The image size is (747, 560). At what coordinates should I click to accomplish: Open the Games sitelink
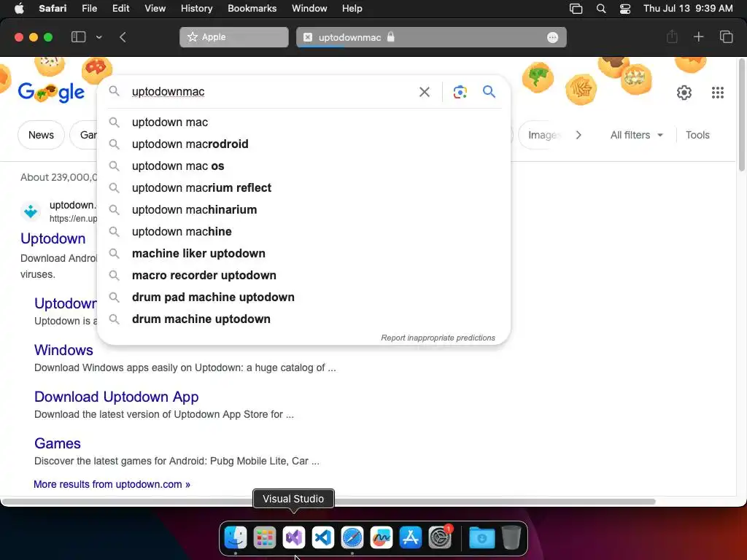pyautogui.click(x=57, y=443)
